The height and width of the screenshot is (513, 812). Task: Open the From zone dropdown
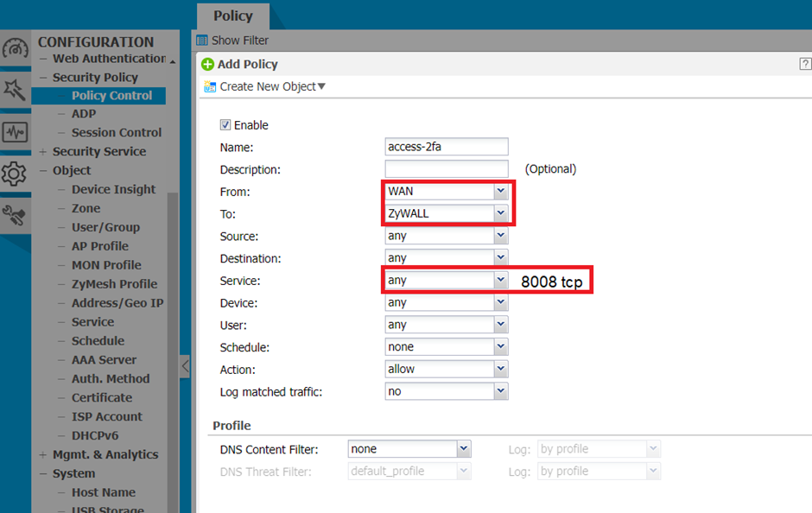click(x=499, y=192)
